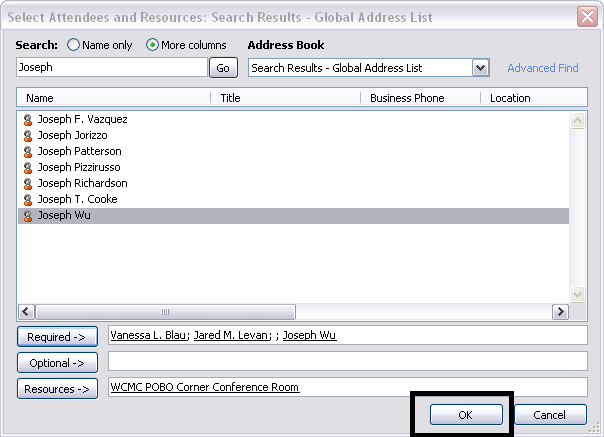Open the Address Book dropdown list
This screenshot has width=604, height=437.
coord(480,68)
